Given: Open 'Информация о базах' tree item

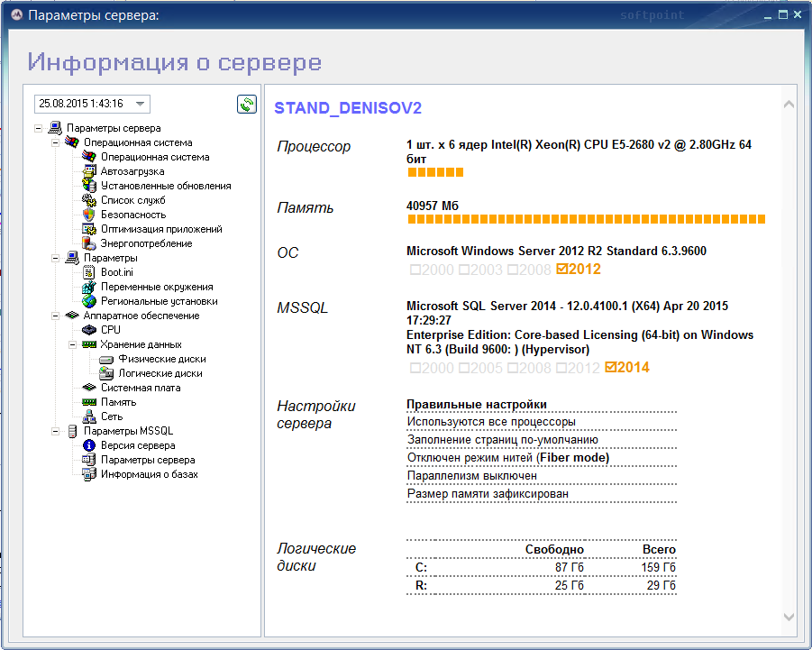Looking at the screenshot, I should point(149,474).
